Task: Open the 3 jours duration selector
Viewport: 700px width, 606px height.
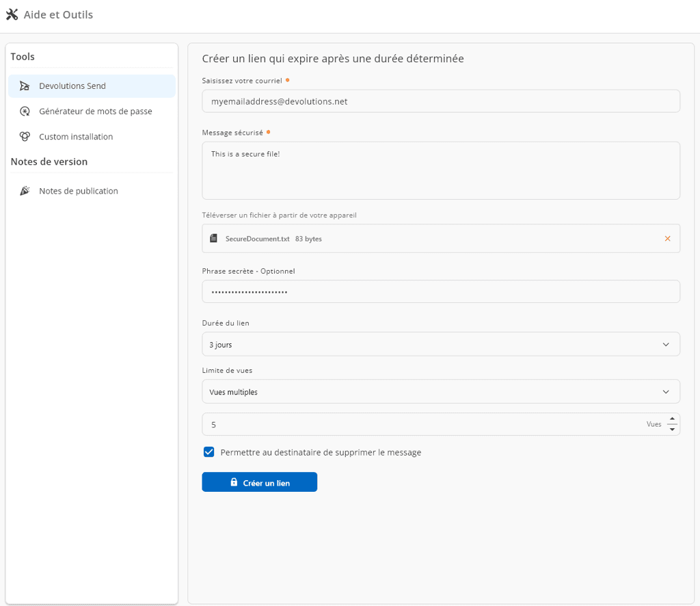Action: (441, 344)
